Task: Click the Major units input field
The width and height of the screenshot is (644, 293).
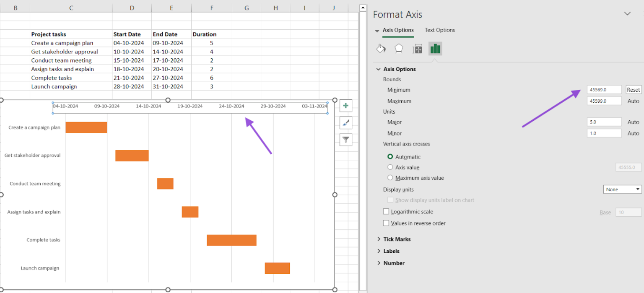Action: click(x=604, y=122)
